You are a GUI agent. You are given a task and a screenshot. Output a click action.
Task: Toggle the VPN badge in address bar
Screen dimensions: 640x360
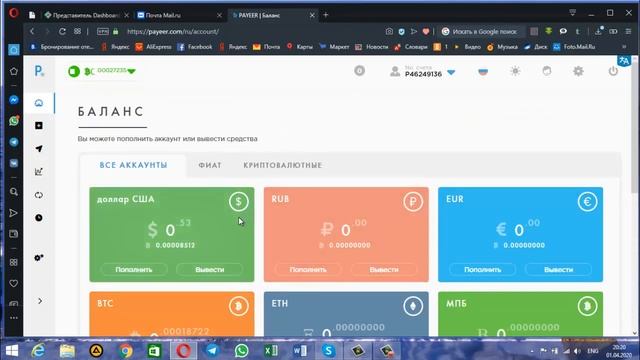[x=102, y=31]
